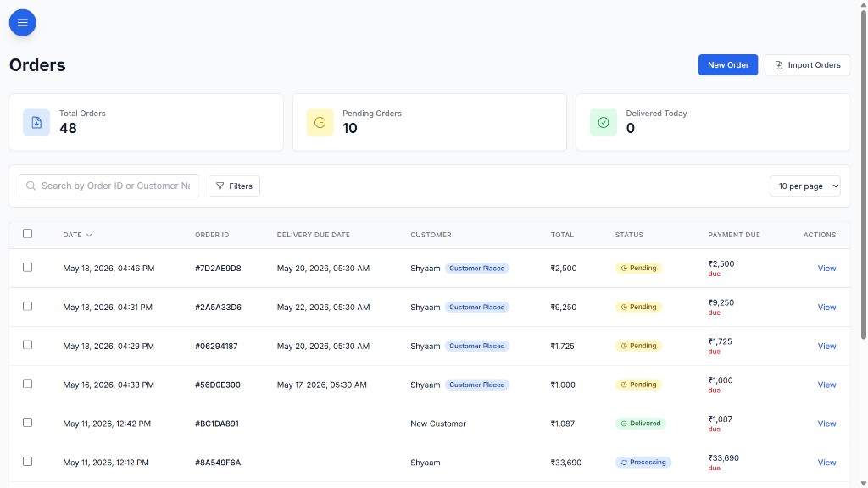868x488 pixels.
Task: View order #7D2AE9D8
Action: coord(826,269)
